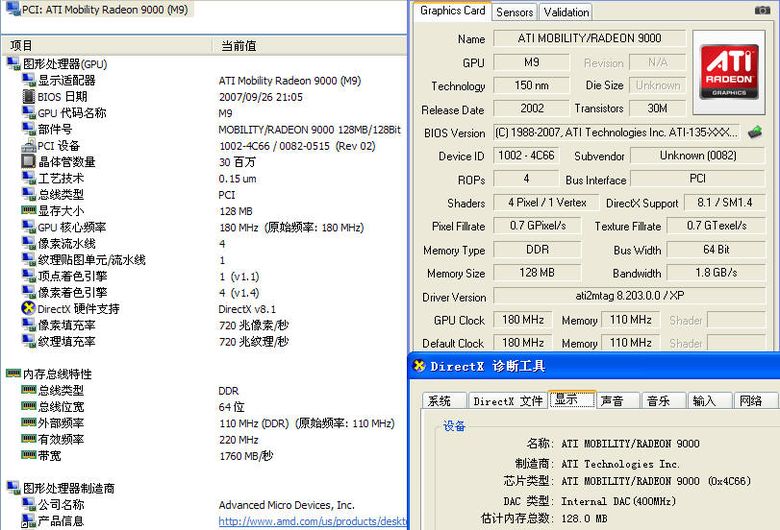Click the 公司名称 row icon

pos(28,504)
